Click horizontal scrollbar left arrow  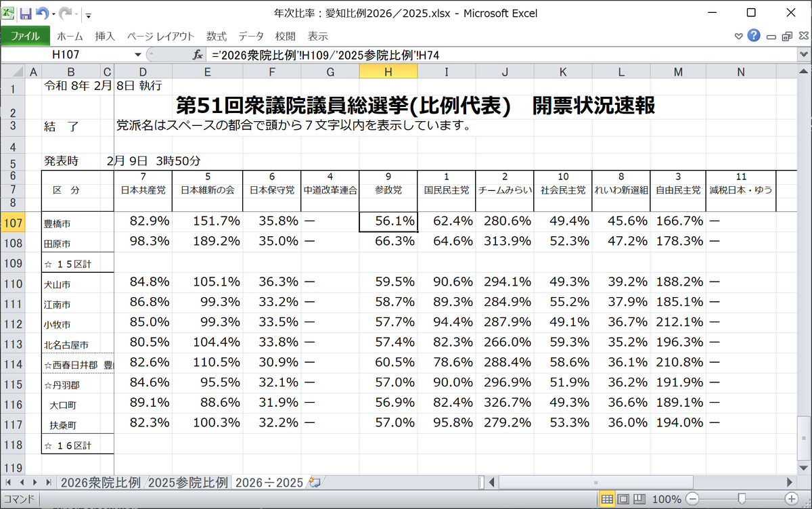(493, 482)
